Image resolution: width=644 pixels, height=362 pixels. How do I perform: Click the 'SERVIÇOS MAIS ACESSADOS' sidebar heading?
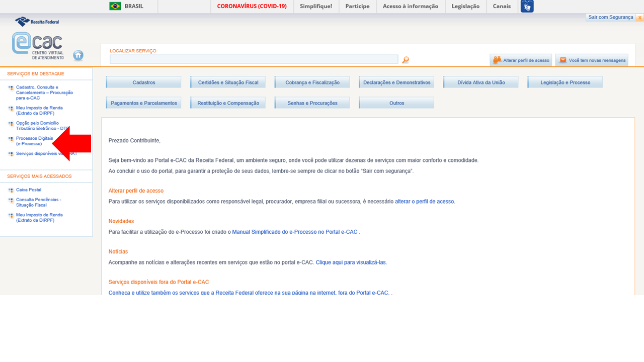pyautogui.click(x=39, y=176)
